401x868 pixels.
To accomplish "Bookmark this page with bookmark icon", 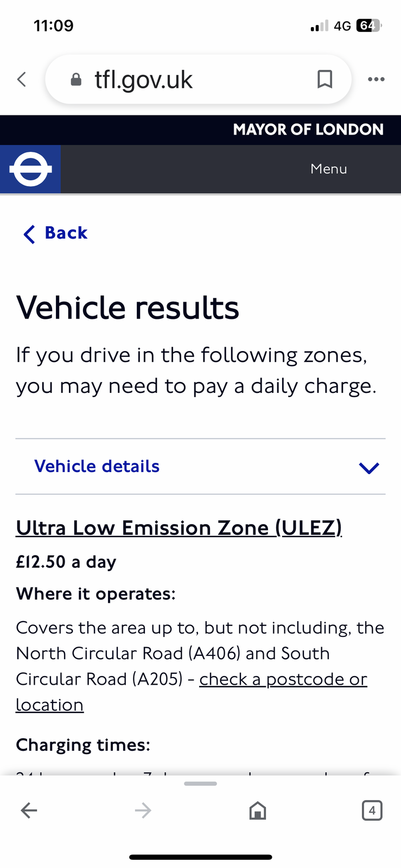I will click(x=324, y=79).
